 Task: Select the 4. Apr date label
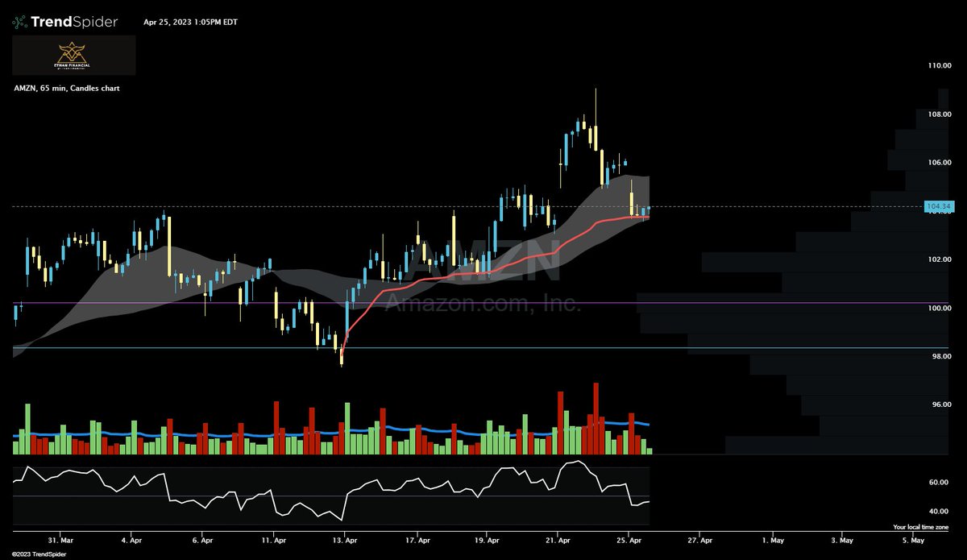pos(132,540)
